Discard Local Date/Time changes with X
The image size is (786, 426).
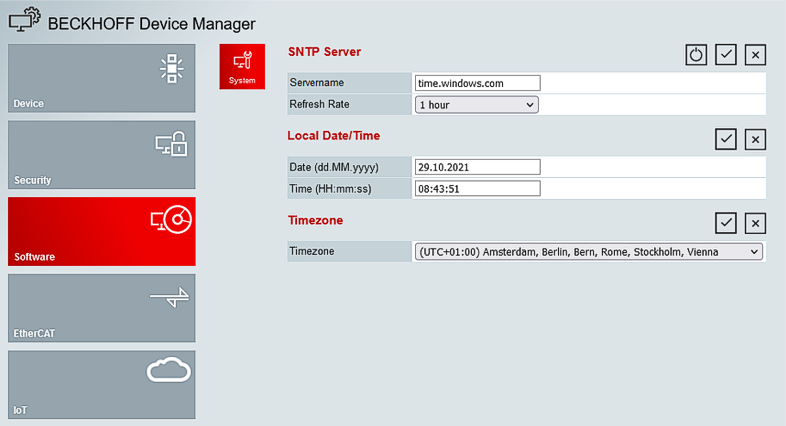click(755, 139)
